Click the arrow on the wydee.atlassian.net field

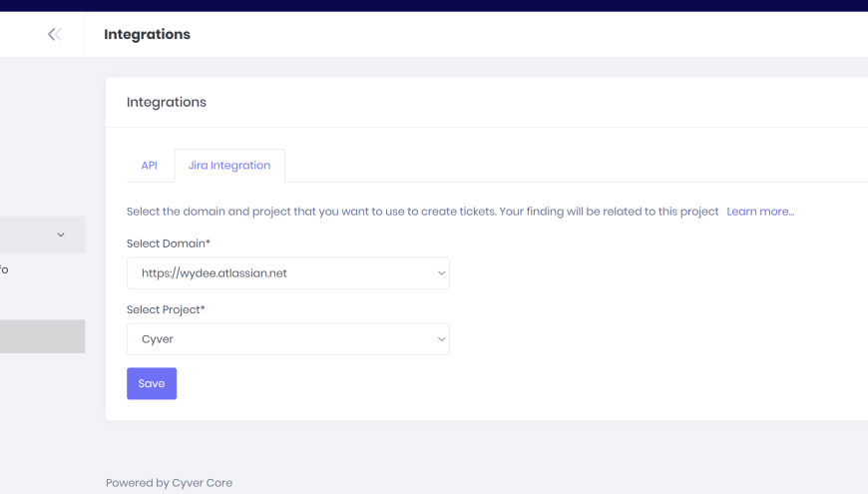(x=442, y=273)
